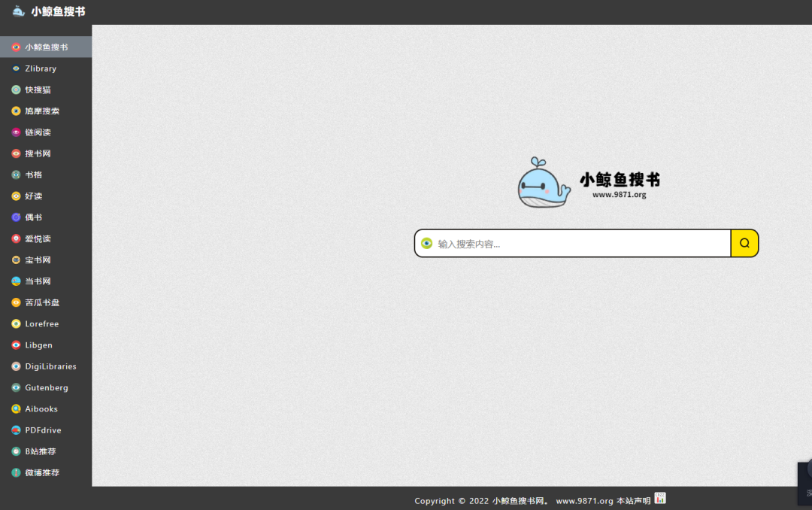
Task: Select 苦瓜书盘 source
Action: (x=42, y=302)
